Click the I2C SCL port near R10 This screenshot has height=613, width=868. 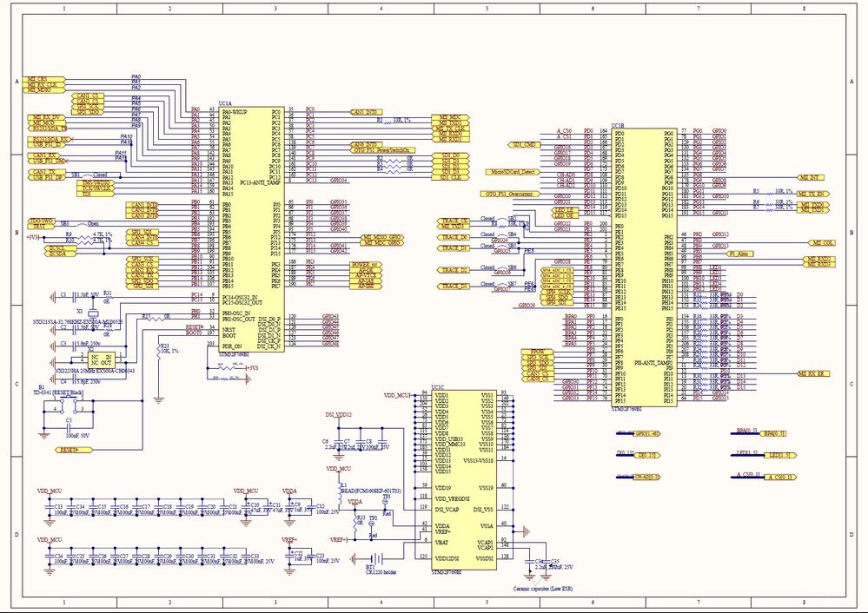(x=58, y=247)
